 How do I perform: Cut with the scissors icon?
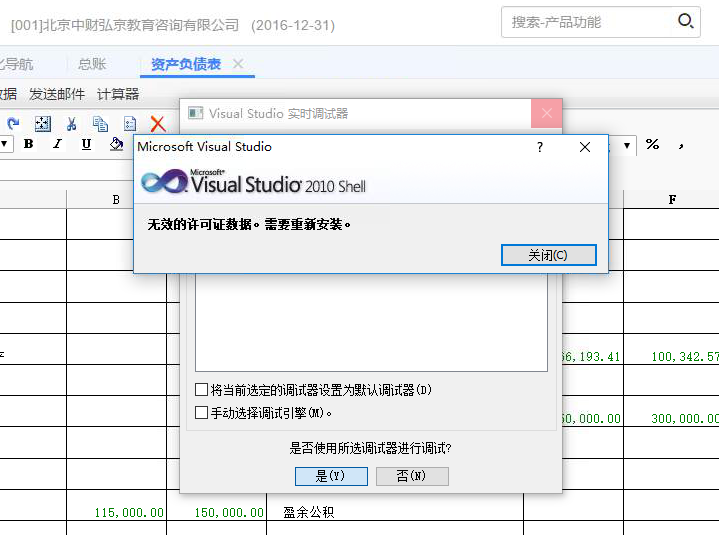pos(72,124)
